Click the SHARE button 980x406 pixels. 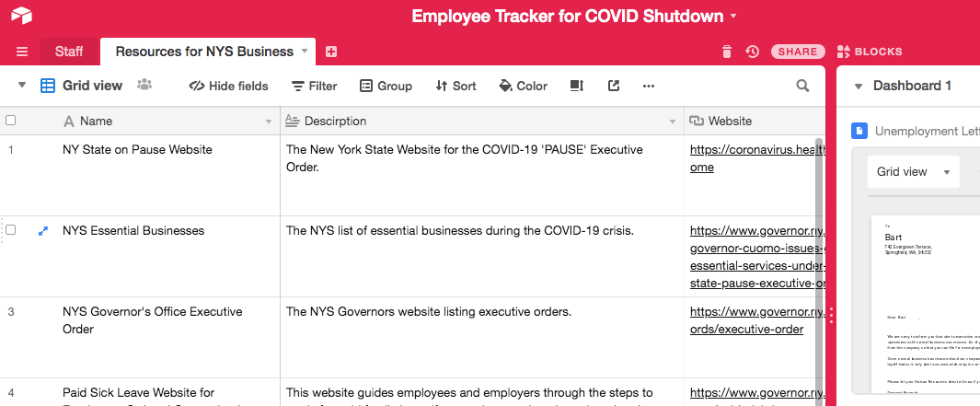point(798,52)
